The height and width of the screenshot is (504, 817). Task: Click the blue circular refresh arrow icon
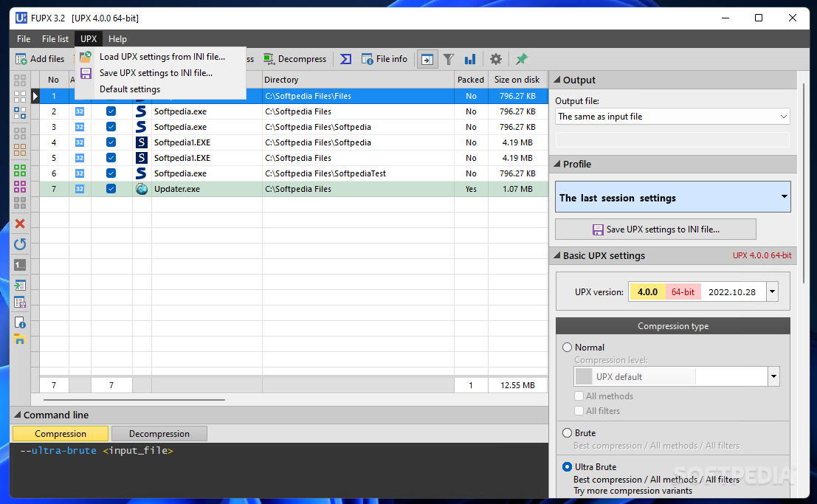click(x=20, y=244)
